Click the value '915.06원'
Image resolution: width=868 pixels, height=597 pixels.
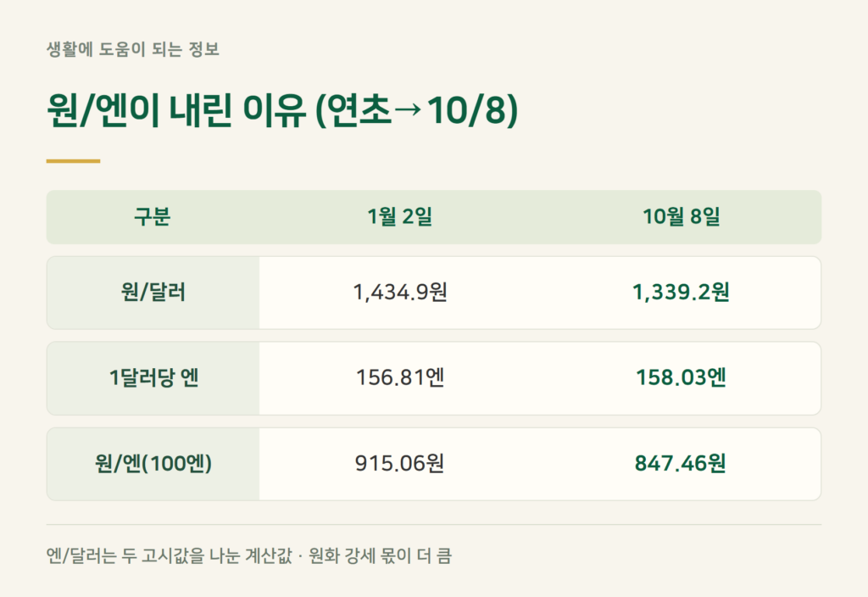(400, 464)
